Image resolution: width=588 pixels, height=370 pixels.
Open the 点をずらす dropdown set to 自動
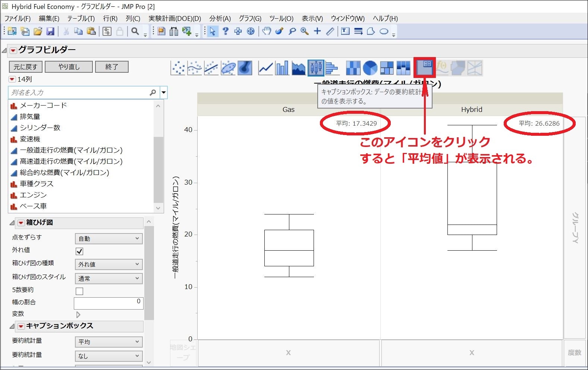click(x=109, y=238)
